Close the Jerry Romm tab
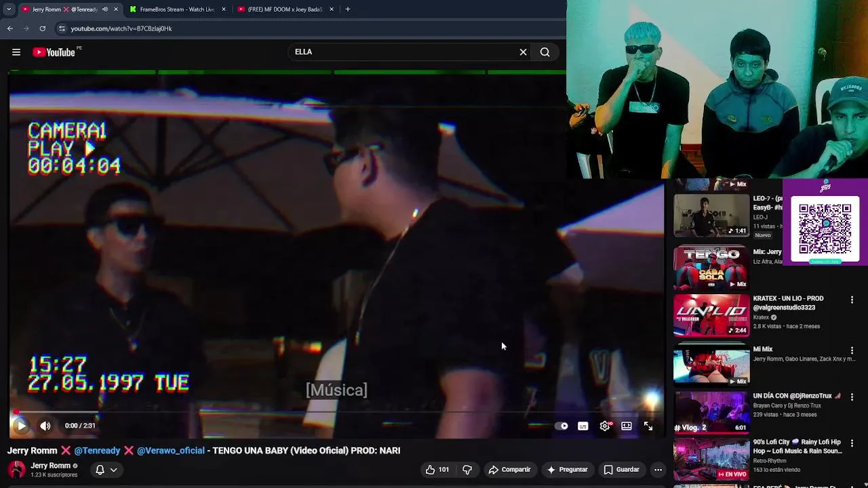868x488 pixels. pos(116,9)
